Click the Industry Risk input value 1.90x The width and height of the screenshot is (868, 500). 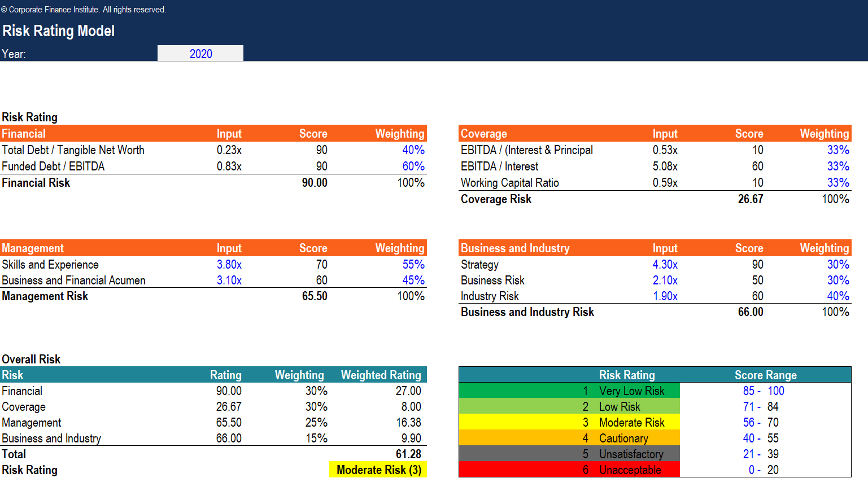click(x=665, y=296)
